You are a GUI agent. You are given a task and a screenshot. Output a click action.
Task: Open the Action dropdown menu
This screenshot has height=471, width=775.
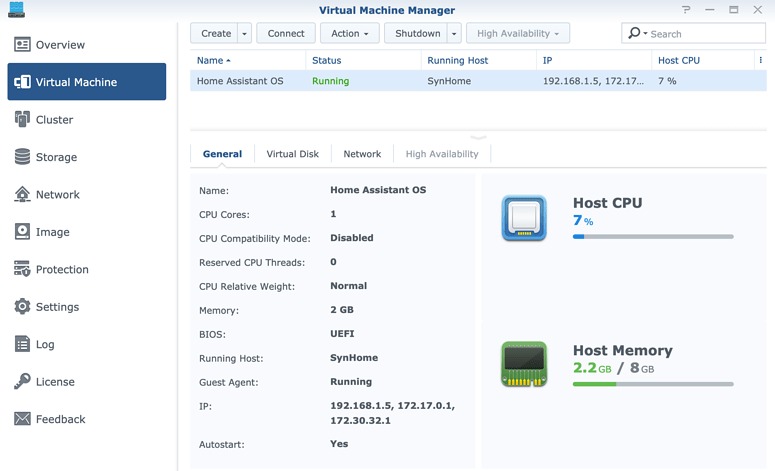click(x=349, y=34)
